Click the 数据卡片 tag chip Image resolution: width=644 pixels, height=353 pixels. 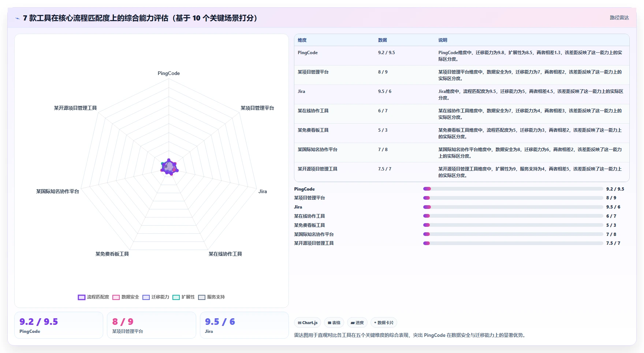pyautogui.click(x=384, y=323)
